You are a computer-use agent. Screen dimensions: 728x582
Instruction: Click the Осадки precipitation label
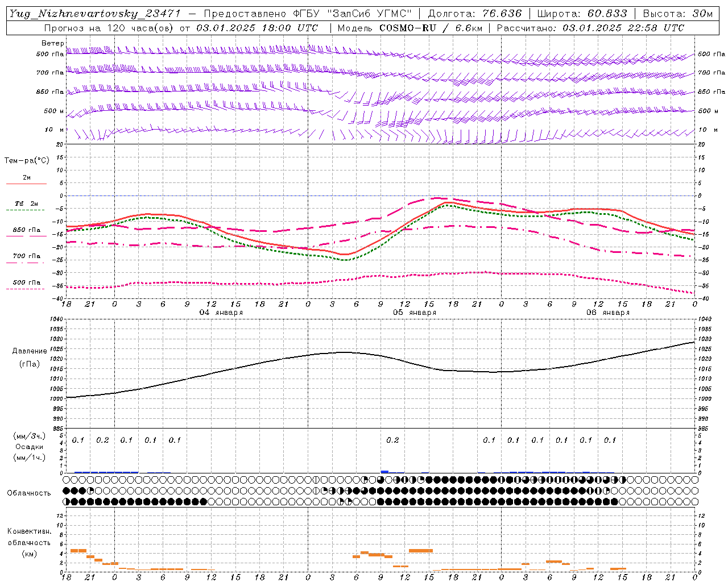tap(29, 447)
